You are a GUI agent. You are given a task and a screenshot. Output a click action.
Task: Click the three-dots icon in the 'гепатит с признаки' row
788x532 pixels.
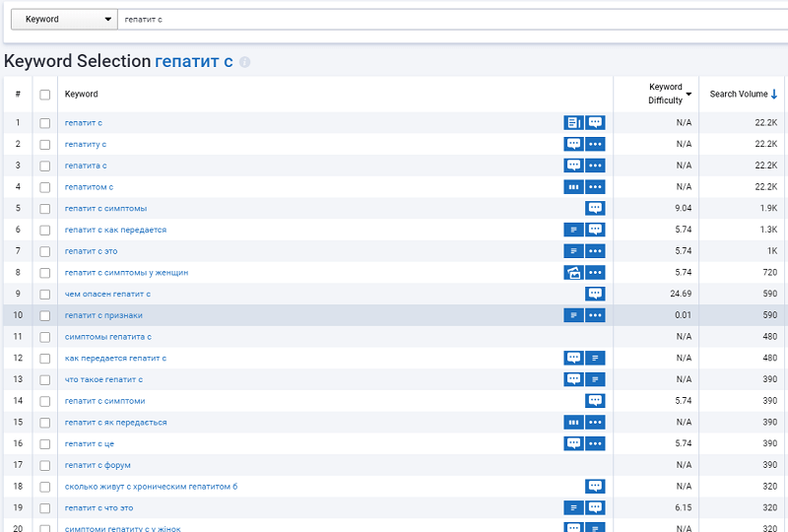tap(595, 315)
